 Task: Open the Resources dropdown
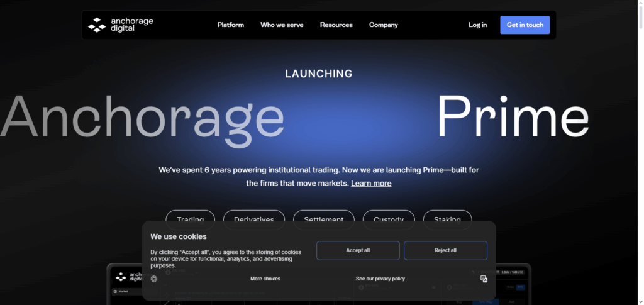336,25
